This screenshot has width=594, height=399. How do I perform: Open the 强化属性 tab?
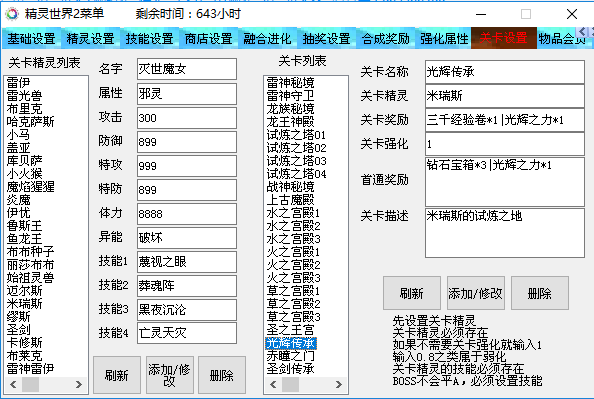[x=444, y=38]
